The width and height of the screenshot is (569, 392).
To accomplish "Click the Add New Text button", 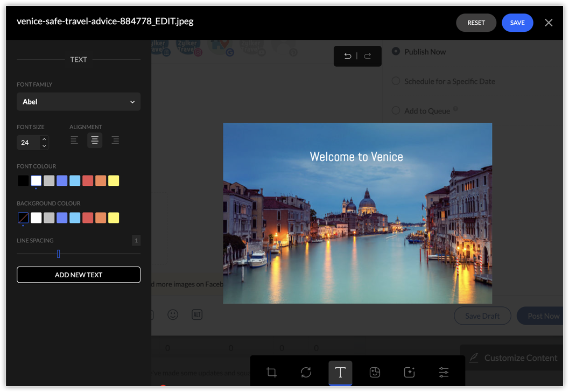I will pyautogui.click(x=79, y=275).
